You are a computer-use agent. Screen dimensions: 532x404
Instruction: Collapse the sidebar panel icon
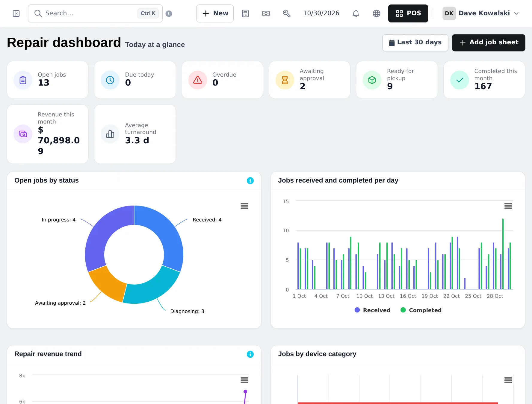point(16,13)
